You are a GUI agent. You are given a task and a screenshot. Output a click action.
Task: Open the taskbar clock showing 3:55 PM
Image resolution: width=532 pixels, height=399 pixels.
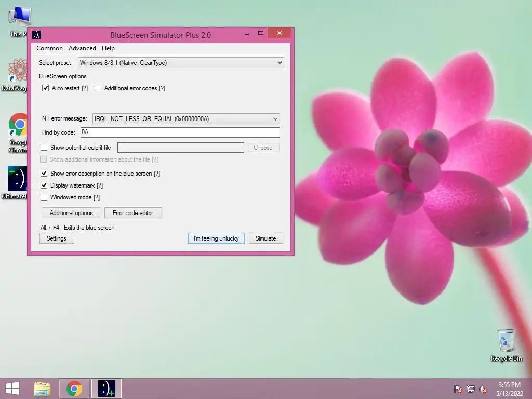(509, 389)
